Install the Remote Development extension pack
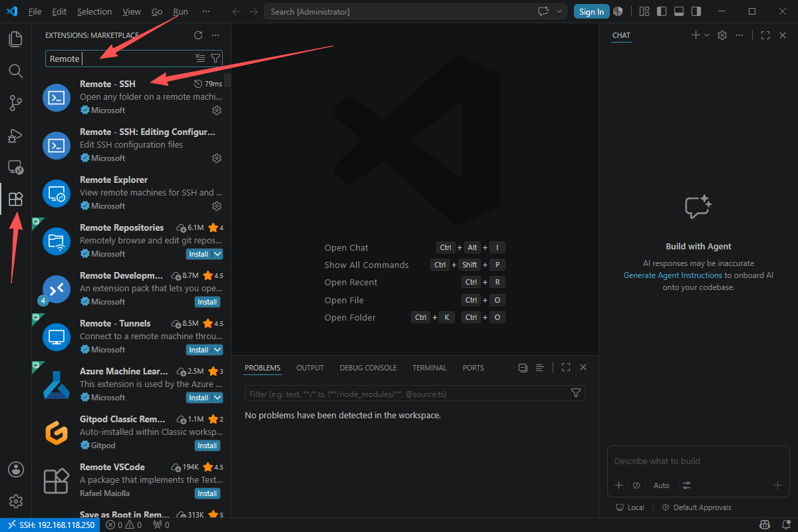This screenshot has height=532, width=798. tap(207, 302)
